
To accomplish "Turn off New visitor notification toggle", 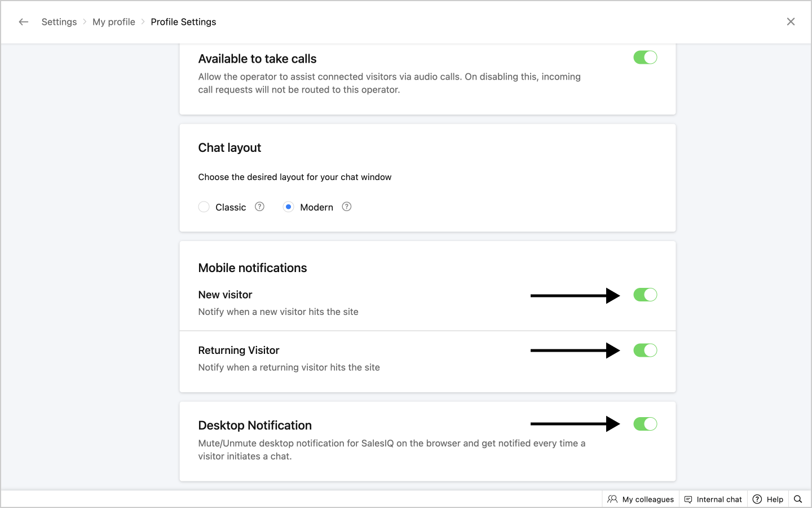I will [x=645, y=295].
